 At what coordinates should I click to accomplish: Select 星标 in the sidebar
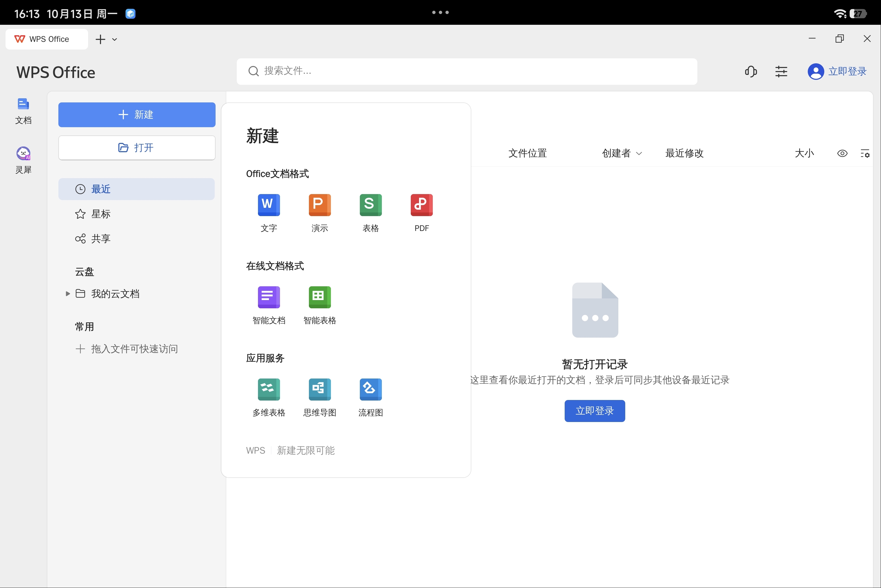(100, 214)
